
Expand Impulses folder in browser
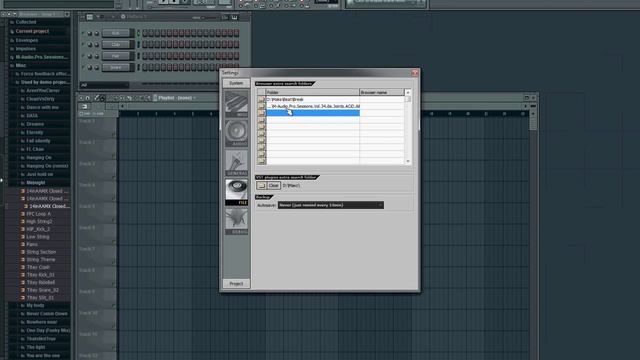(x=12, y=49)
